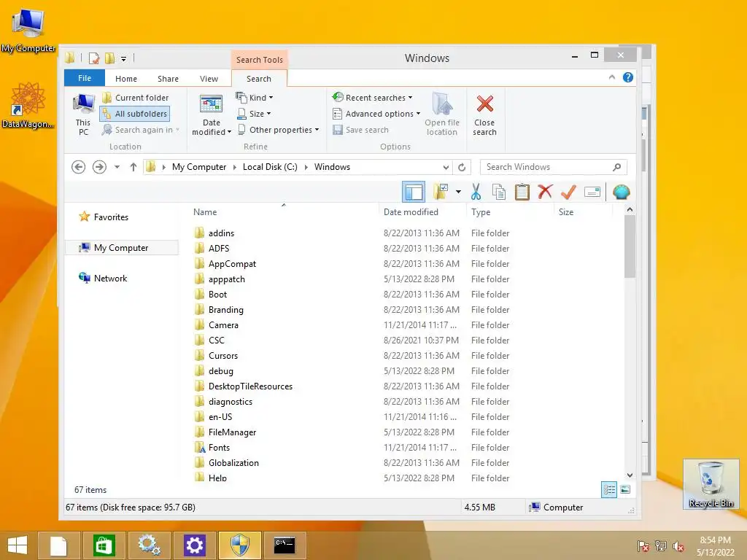
Task: Switch to Details view button
Action: (x=609, y=489)
